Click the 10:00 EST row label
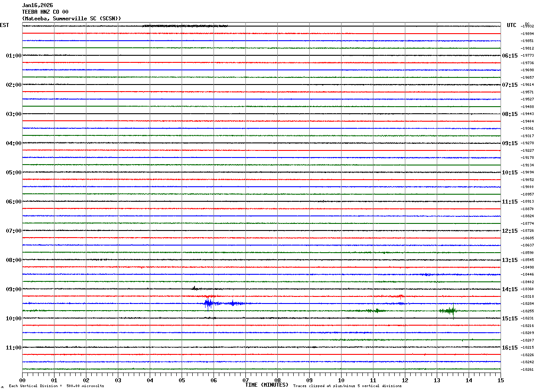Screen dimensions: 536x392 tap(14, 319)
